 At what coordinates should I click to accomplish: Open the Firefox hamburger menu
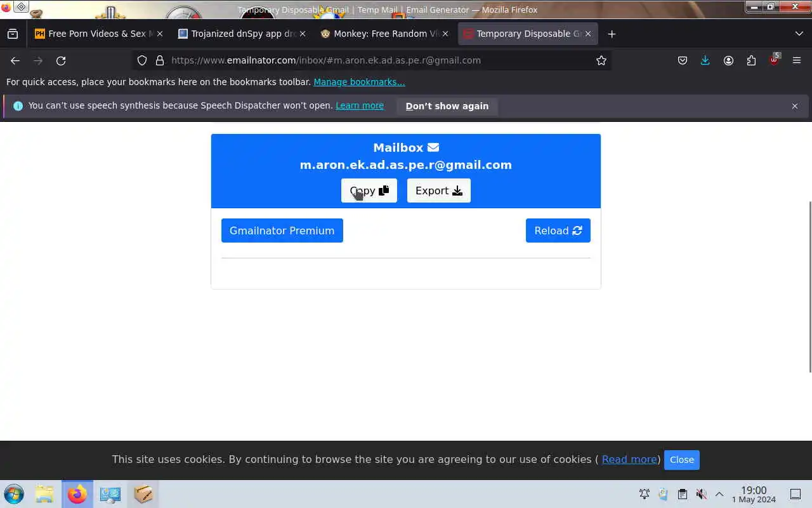point(797,60)
